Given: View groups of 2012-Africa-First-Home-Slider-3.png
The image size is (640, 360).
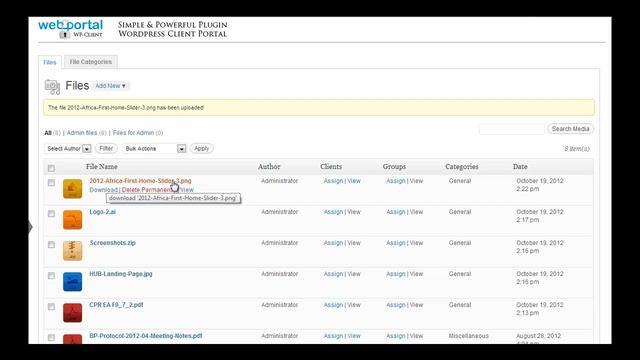Looking at the screenshot, I should click(416, 181).
